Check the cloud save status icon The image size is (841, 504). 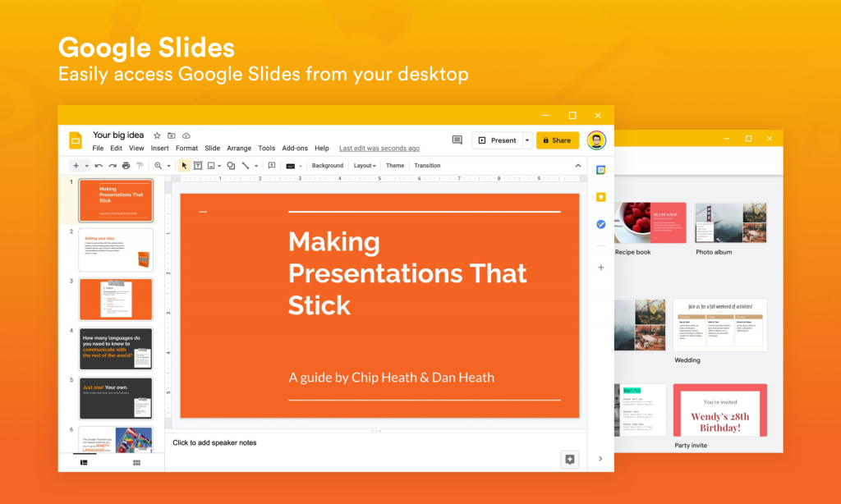tap(186, 135)
